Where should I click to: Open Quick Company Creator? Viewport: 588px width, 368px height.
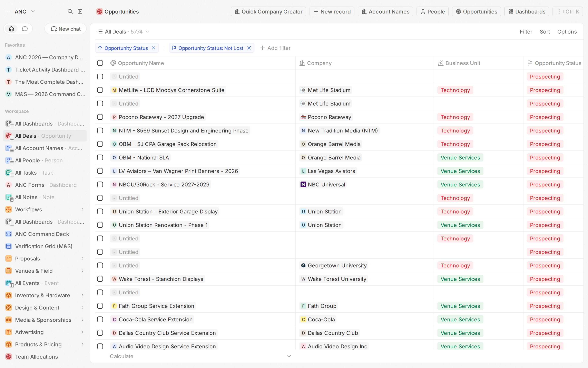pos(268,11)
